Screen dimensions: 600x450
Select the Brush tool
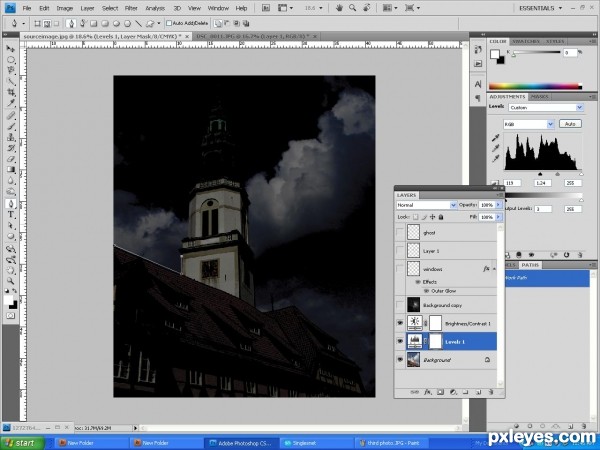[10, 126]
